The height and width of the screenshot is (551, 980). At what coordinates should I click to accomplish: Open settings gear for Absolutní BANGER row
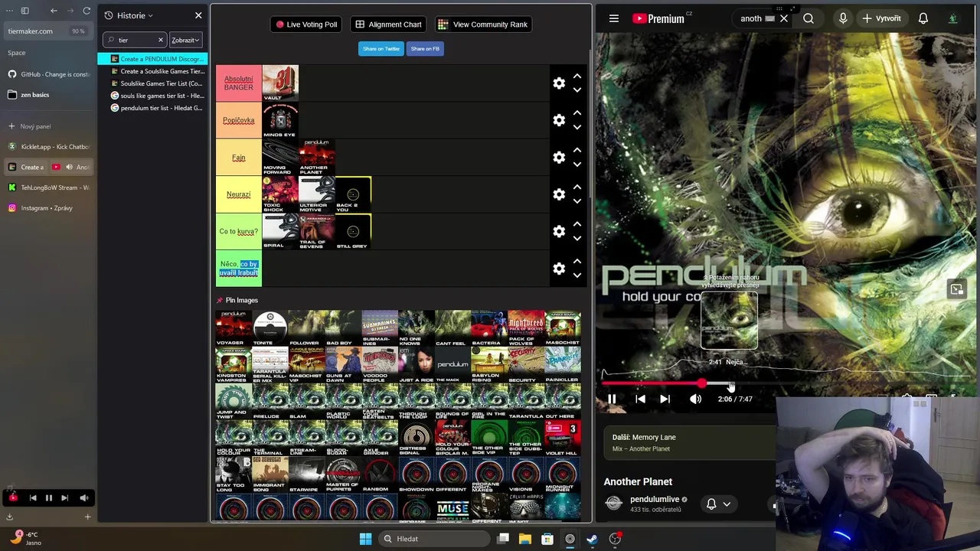click(x=559, y=83)
